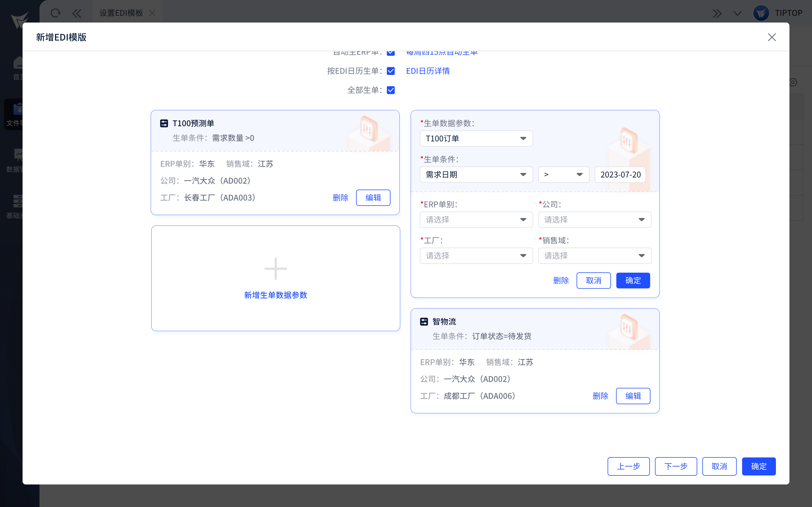
Task: Open the T100订单 data parameter dropdown
Action: click(x=476, y=139)
